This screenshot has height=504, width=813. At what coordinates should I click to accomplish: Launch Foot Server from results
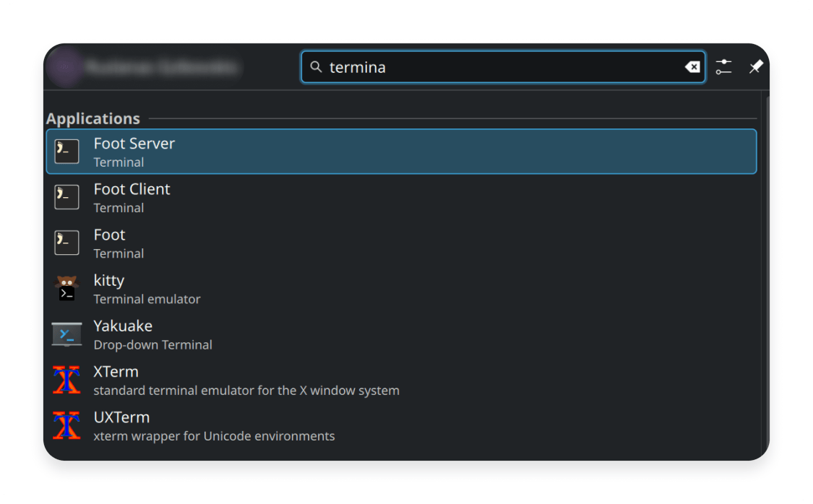(401, 151)
